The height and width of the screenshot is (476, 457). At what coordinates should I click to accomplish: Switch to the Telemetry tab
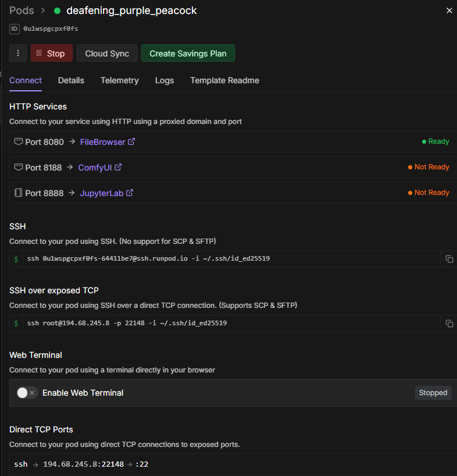click(x=119, y=80)
